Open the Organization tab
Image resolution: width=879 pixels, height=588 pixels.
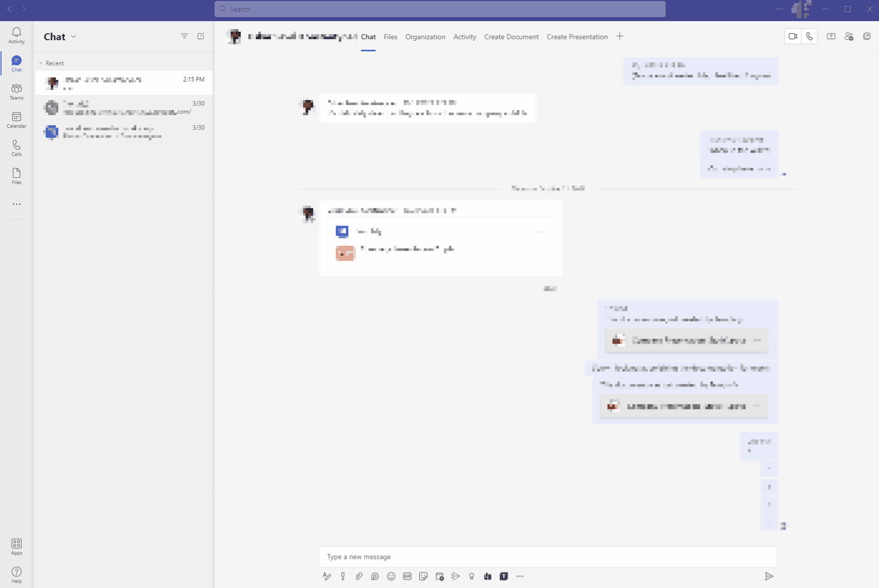[x=425, y=37]
